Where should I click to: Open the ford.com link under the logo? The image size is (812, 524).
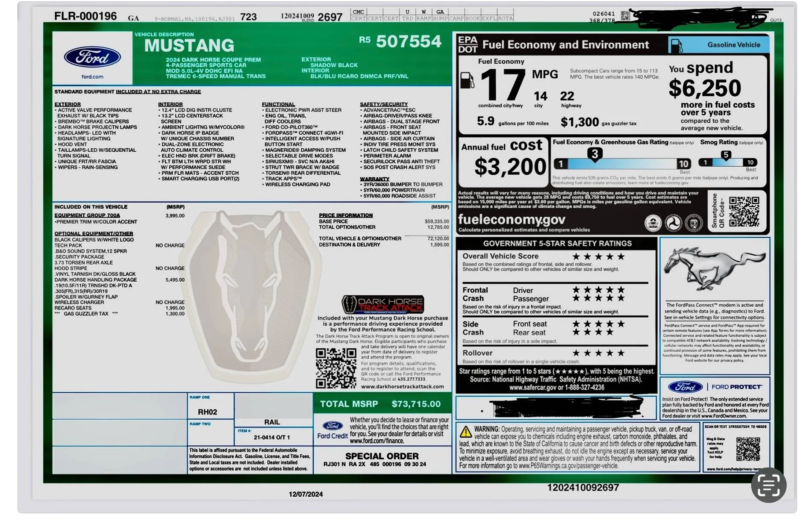point(92,77)
